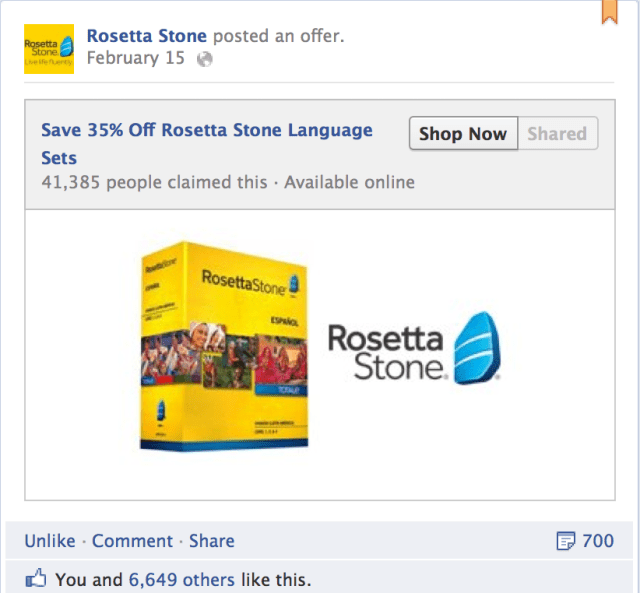Image resolution: width=640 pixels, height=593 pixels.
Task: Click the globe public audience icon
Action: point(205,58)
